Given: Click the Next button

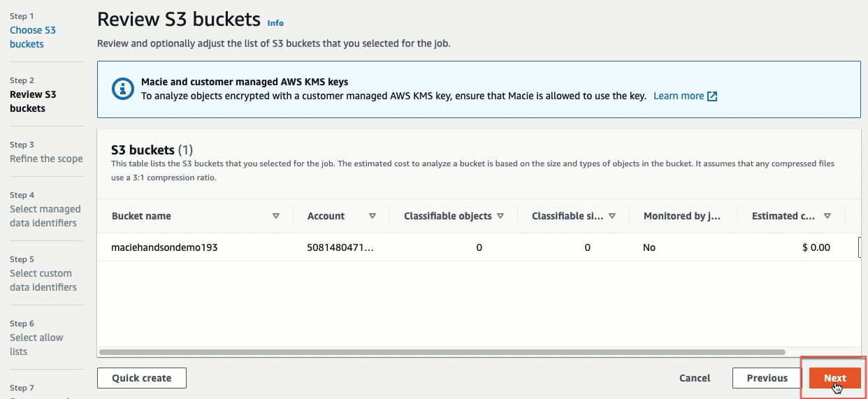Looking at the screenshot, I should click(834, 378).
